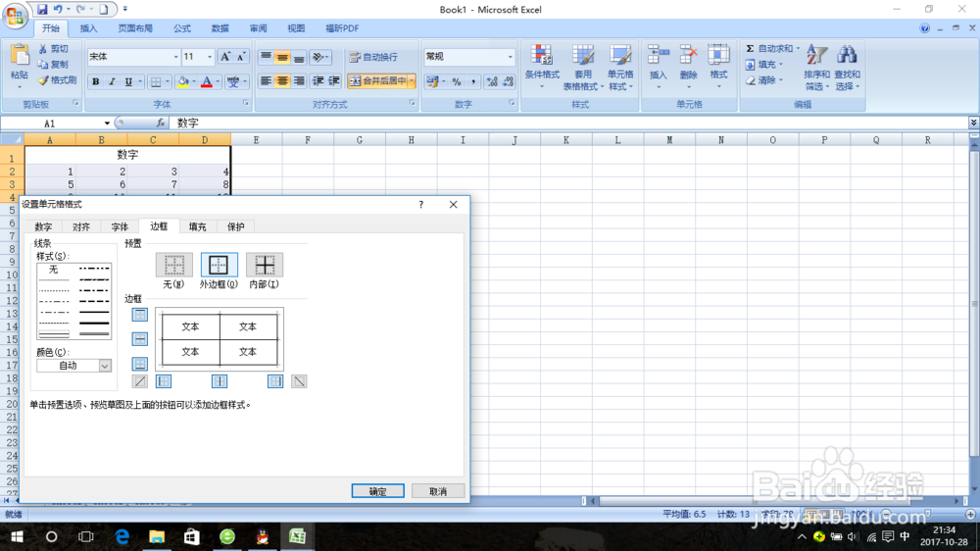Open the 排序和筛选 sort and filter menu
The width and height of the screenshot is (980, 551).
pos(816,67)
